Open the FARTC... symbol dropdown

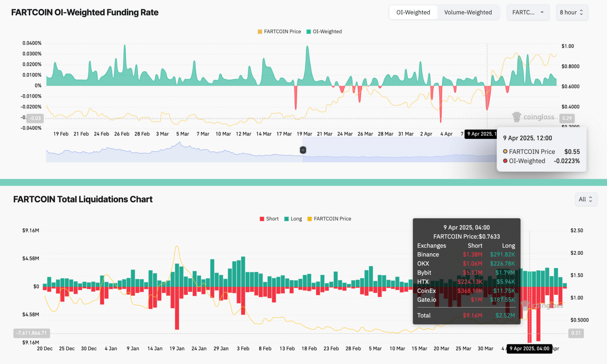pyautogui.click(x=528, y=12)
